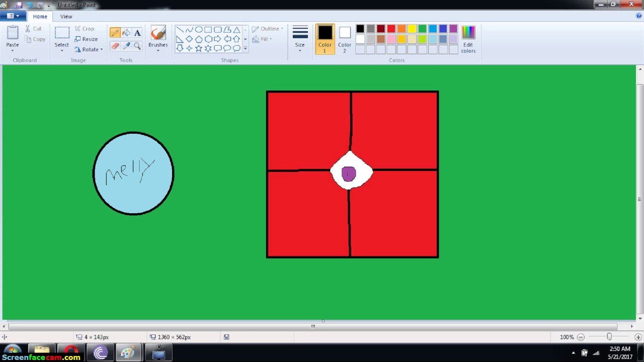This screenshot has width=644, height=362.
Task: Pick the yellow palette color swatch
Action: click(x=412, y=29)
